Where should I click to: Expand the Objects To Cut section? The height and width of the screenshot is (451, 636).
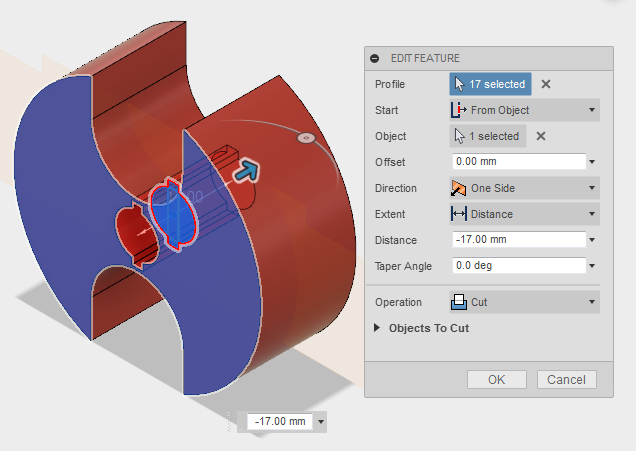pyautogui.click(x=378, y=328)
